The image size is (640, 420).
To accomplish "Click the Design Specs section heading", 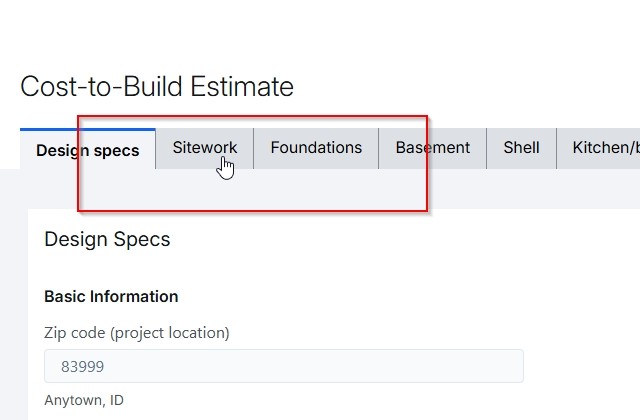I will (107, 239).
